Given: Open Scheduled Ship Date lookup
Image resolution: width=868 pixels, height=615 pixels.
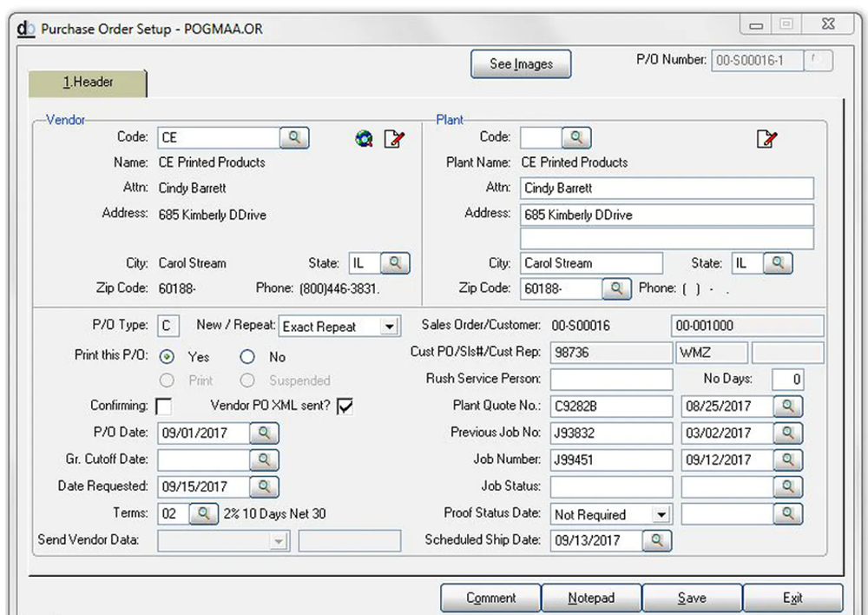Looking at the screenshot, I should tap(657, 540).
